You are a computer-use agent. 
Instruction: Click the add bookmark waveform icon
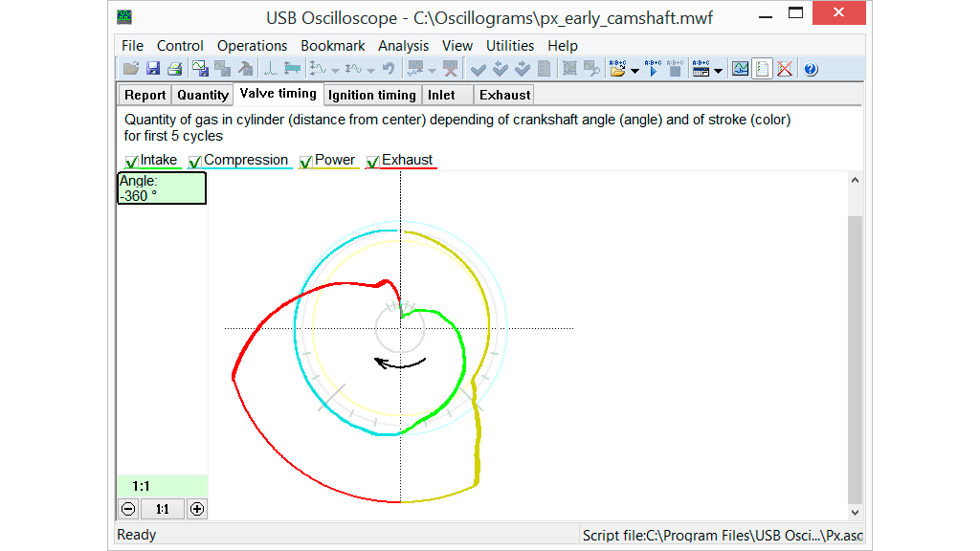coord(415,69)
